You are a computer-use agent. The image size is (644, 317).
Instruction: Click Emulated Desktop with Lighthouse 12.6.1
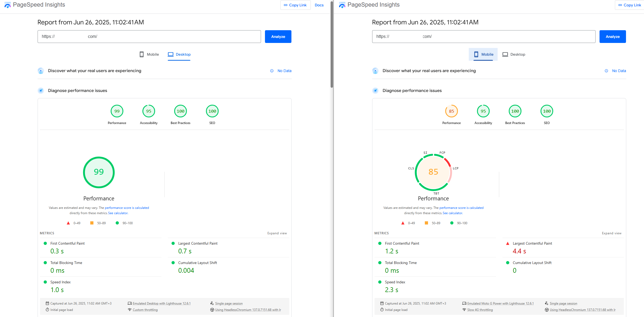161,303
